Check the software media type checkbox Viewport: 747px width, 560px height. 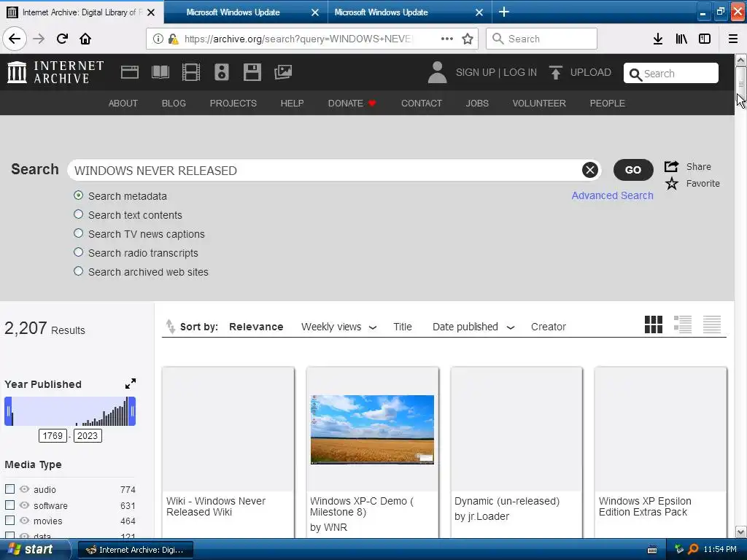(x=9, y=505)
